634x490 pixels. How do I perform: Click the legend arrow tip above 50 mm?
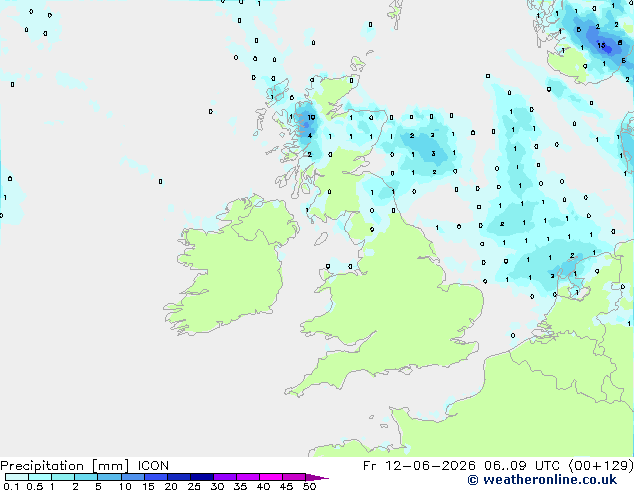click(317, 477)
